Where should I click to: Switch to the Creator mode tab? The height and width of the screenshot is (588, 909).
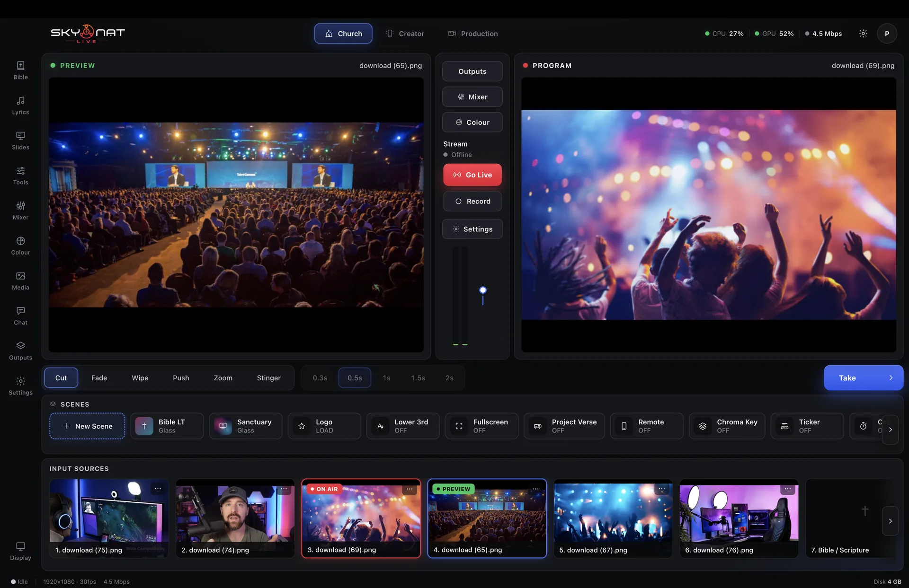point(405,34)
